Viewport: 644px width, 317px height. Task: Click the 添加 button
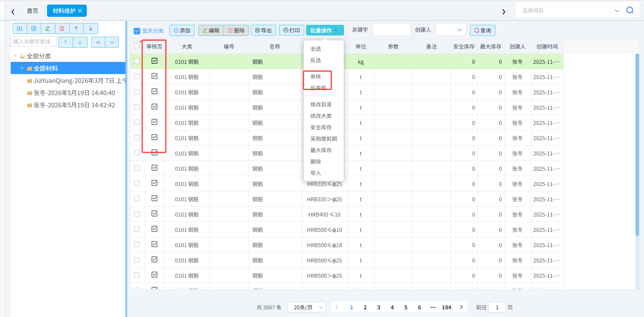(182, 30)
